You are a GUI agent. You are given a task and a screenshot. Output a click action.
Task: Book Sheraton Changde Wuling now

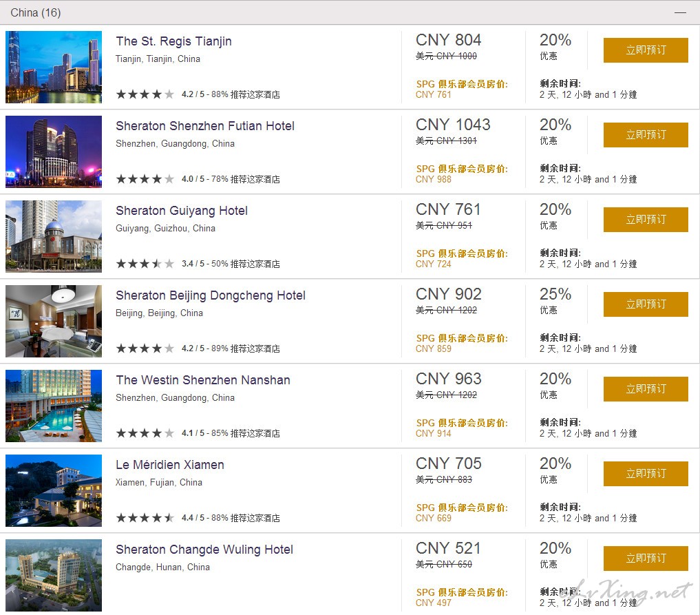(646, 559)
